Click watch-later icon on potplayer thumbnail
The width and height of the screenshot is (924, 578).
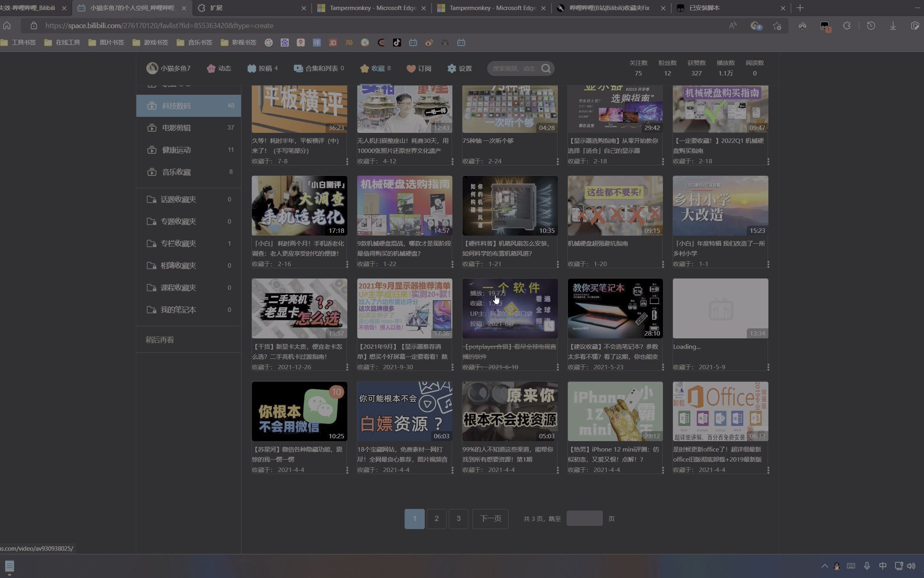[549, 326]
